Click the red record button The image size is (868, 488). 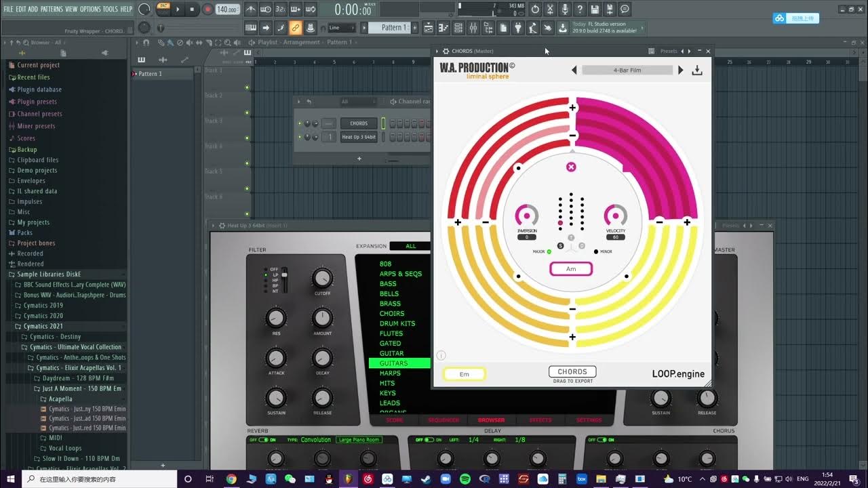pos(208,9)
